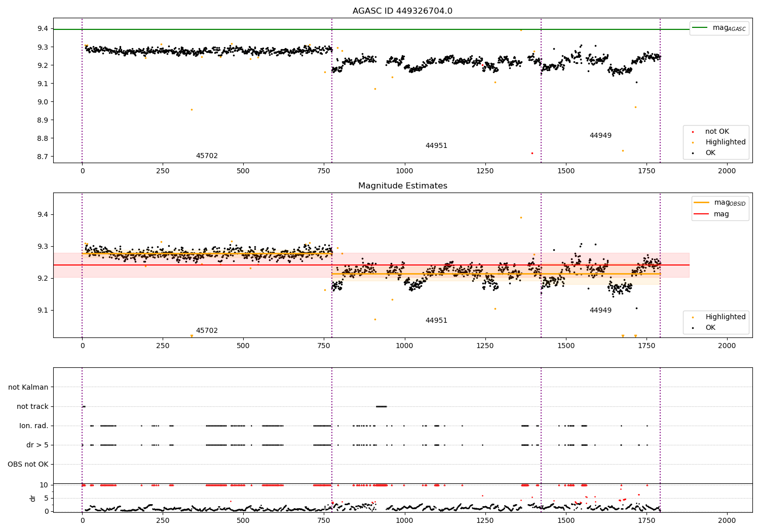Viewport: 760px width, 532px height.
Task: Click the '8.7' y-axis tick label
Action: pyautogui.click(x=43, y=157)
